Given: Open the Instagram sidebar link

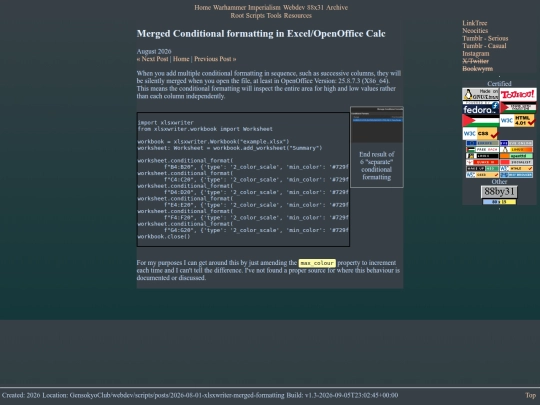Looking at the screenshot, I should click(x=476, y=53).
